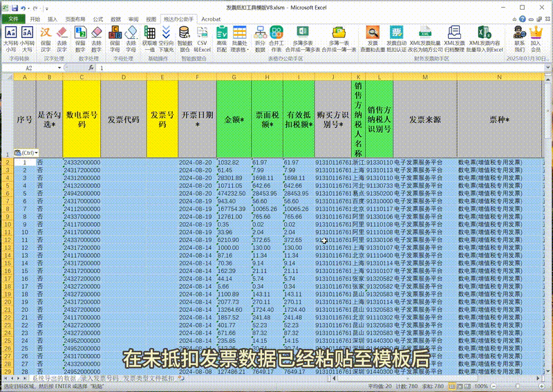The width and height of the screenshot is (553, 392).
Task: Click the 空行向下填充 fill down icon
Action: tap(166, 32)
